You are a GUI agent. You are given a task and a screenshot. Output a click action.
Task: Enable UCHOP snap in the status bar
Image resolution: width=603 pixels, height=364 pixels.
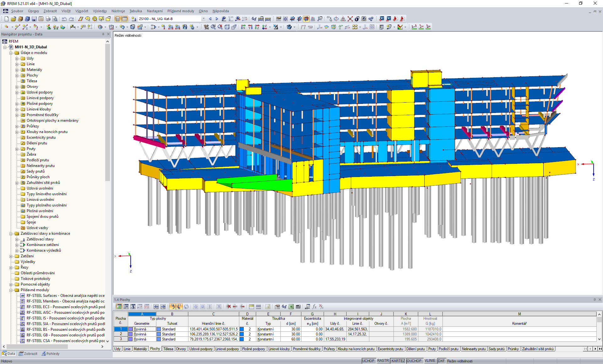click(368, 361)
